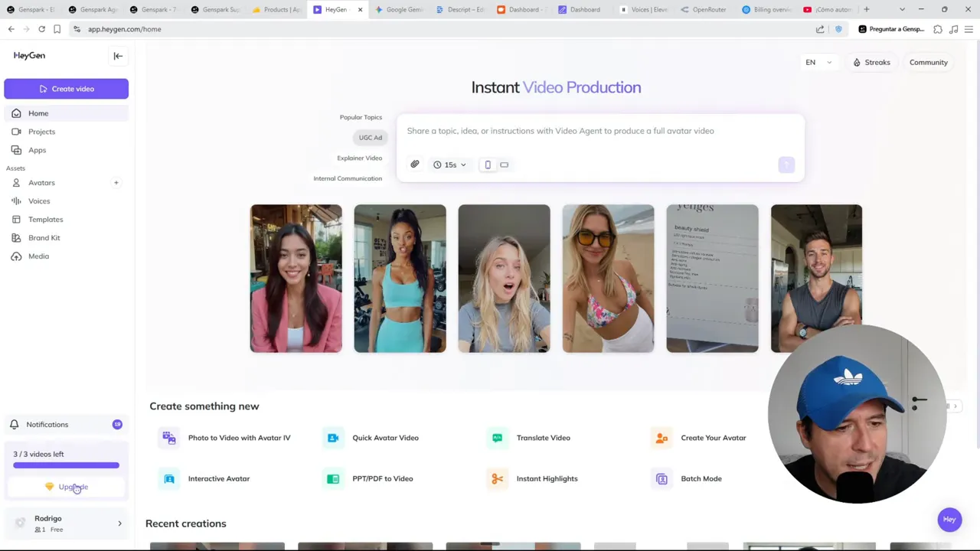This screenshot has width=980, height=551.
Task: Open the Brand Kit section
Action: (44, 237)
